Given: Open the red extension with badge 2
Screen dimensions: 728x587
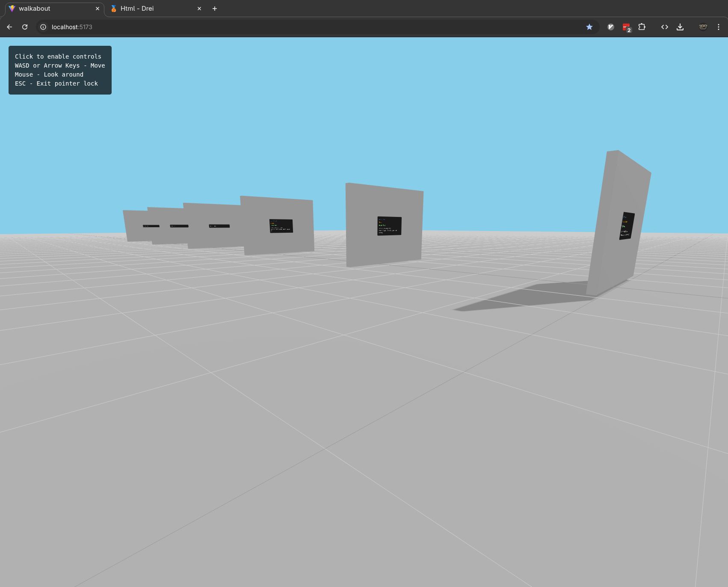Looking at the screenshot, I should (626, 27).
